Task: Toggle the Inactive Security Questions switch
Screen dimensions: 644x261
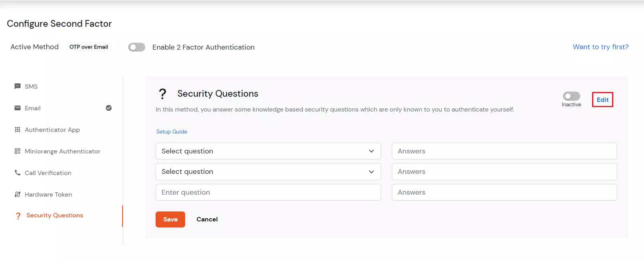Action: 571,96
